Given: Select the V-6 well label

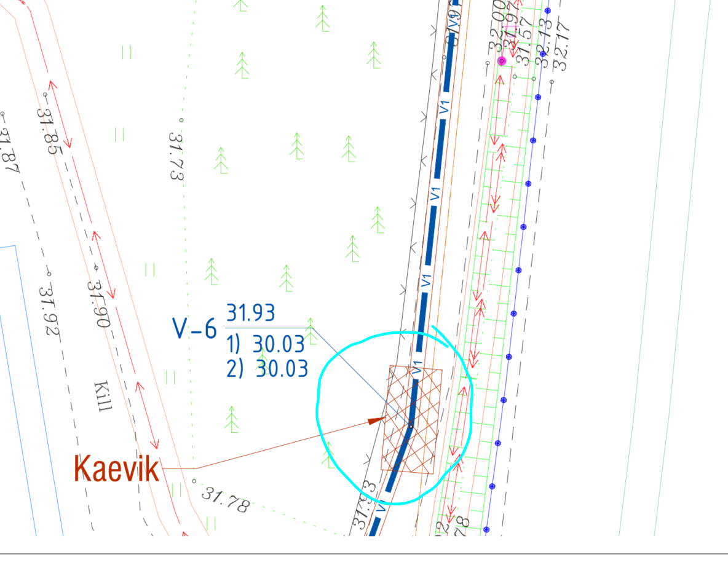Looking at the screenshot, I should click(x=194, y=330).
